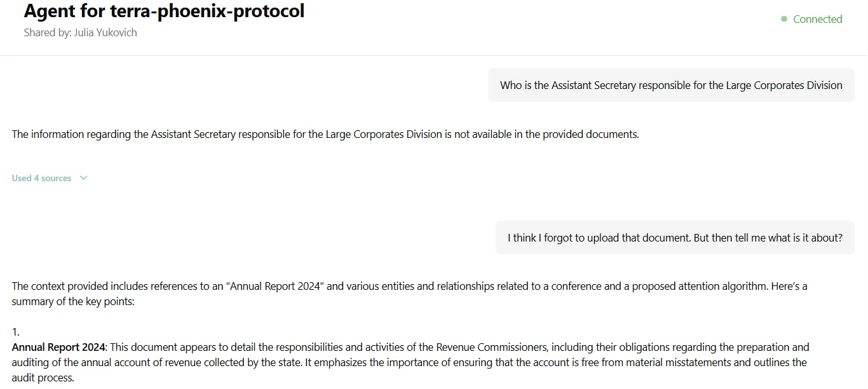Click the reply saying information is not available
Viewport: 868px width, 389px height.
pos(325,134)
